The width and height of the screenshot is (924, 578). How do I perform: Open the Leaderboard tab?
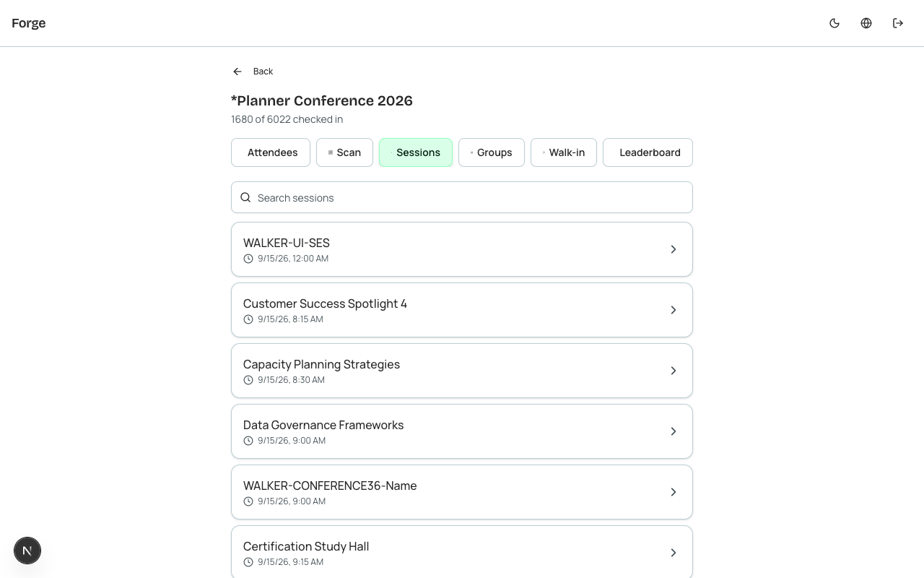tap(648, 152)
